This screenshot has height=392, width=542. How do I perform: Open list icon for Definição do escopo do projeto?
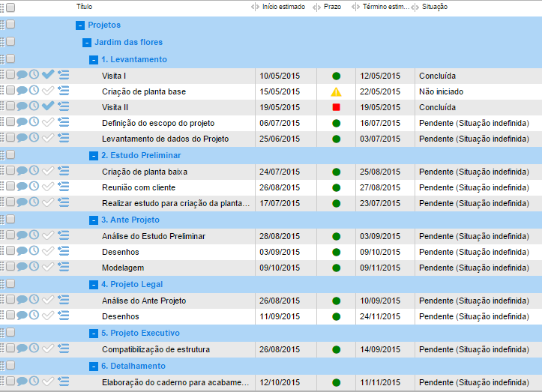(x=63, y=122)
